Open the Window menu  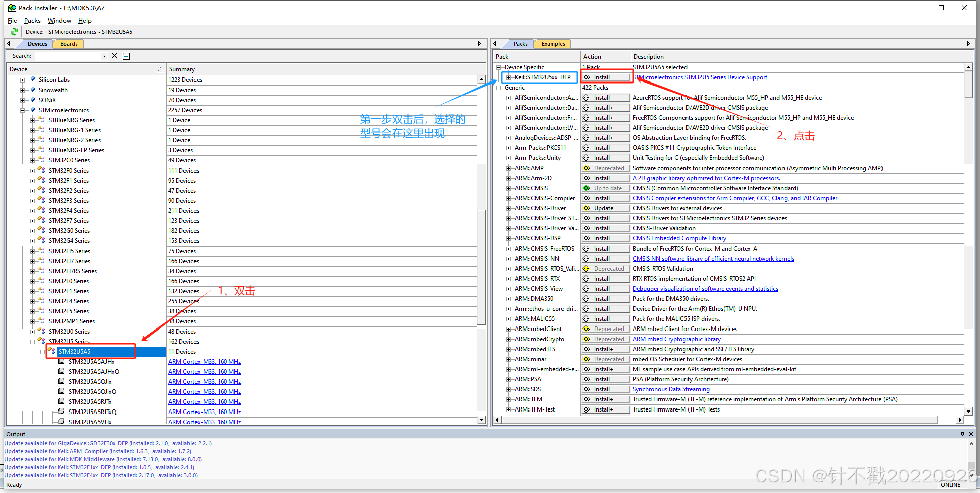tap(59, 21)
